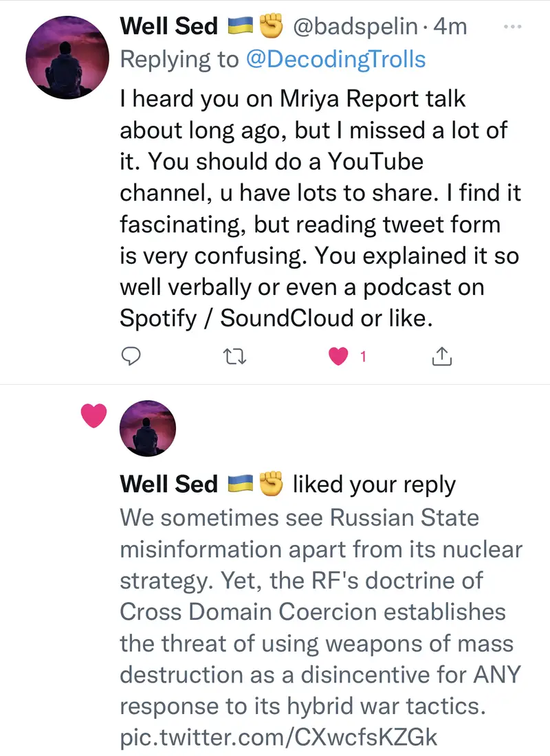Retweet the Mriya Report tweet

point(234,356)
